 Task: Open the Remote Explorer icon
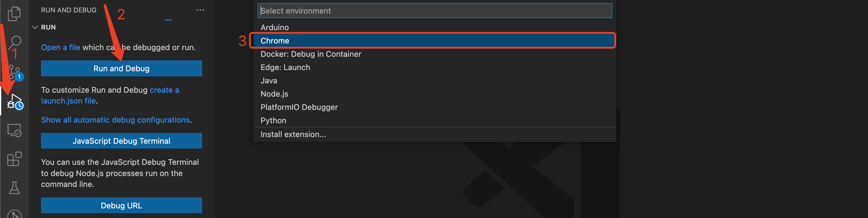[14, 130]
